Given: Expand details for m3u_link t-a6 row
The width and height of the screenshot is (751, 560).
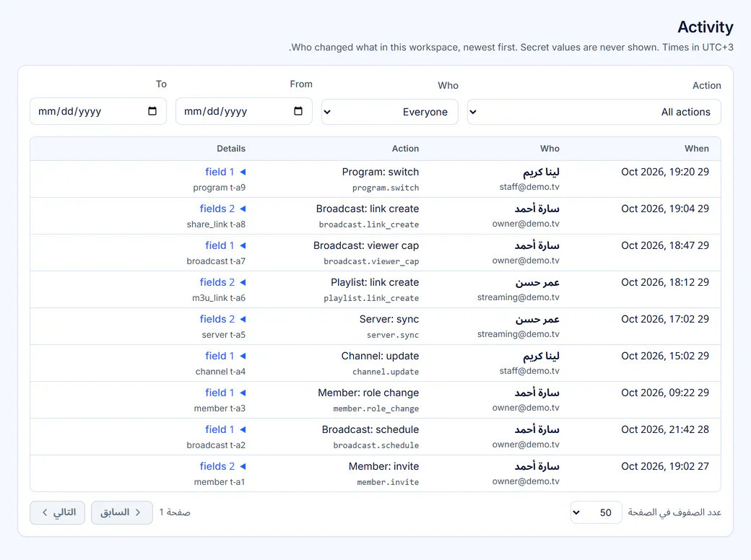Looking at the screenshot, I should [222, 282].
